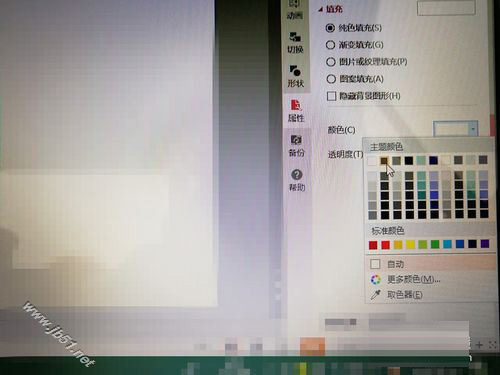
Task: Open the 帮助 help sidebar item
Action: (x=297, y=180)
